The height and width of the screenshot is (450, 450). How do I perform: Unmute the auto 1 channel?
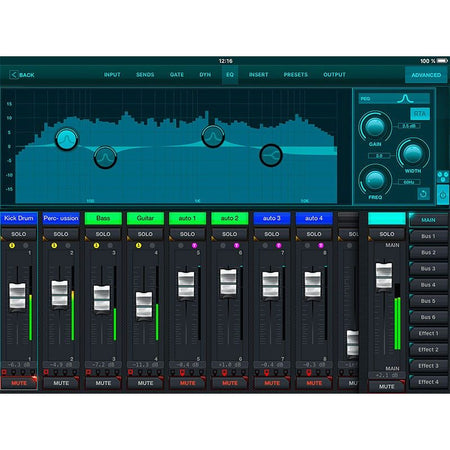click(188, 383)
